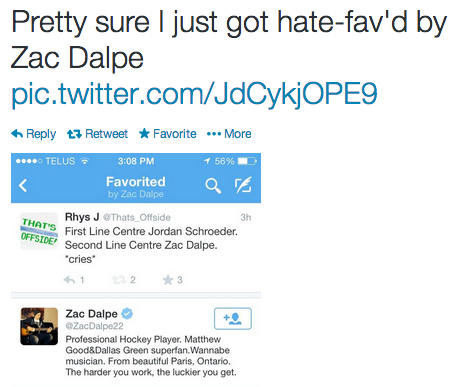Screen dimensions: 462x387
Task: Click the Retweet text label
Action: tap(106, 134)
